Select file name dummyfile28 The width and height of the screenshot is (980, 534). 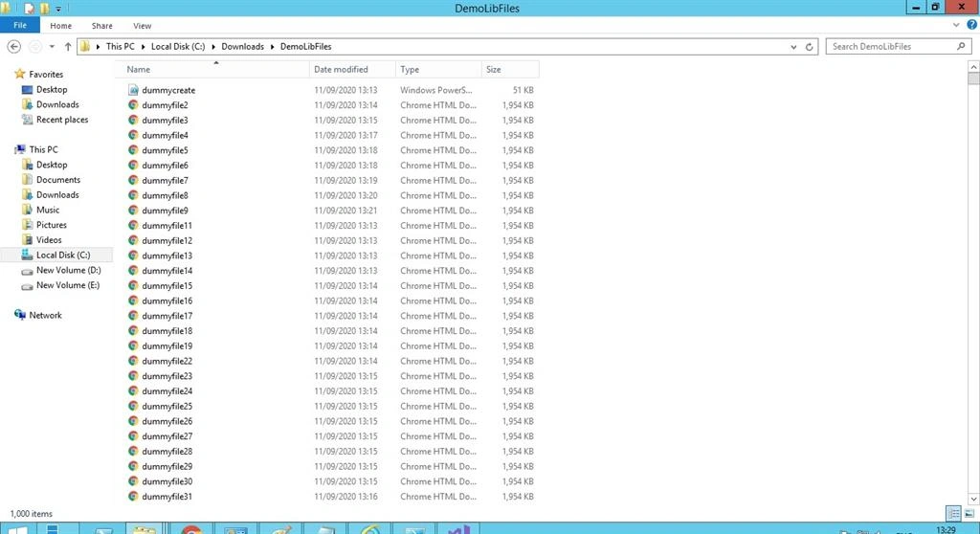pos(167,452)
